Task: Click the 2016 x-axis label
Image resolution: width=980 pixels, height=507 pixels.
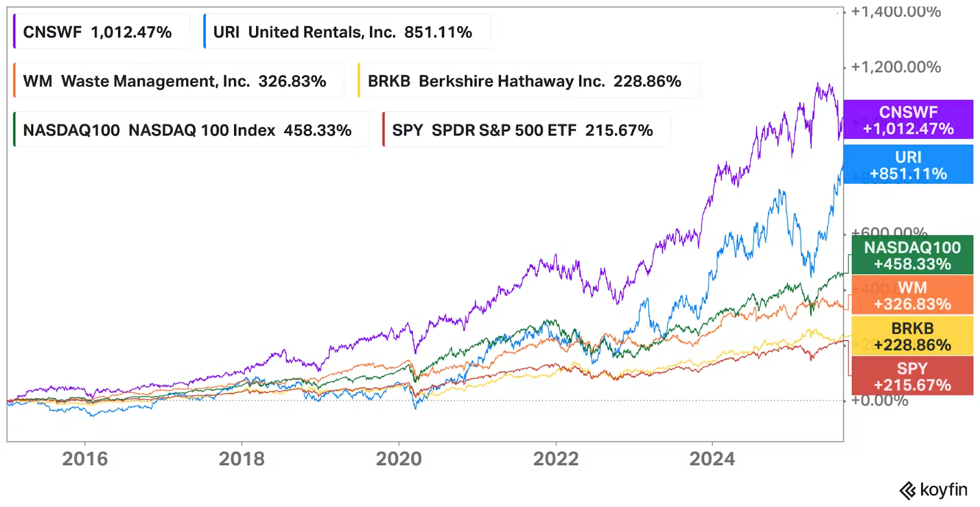Action: (85, 459)
